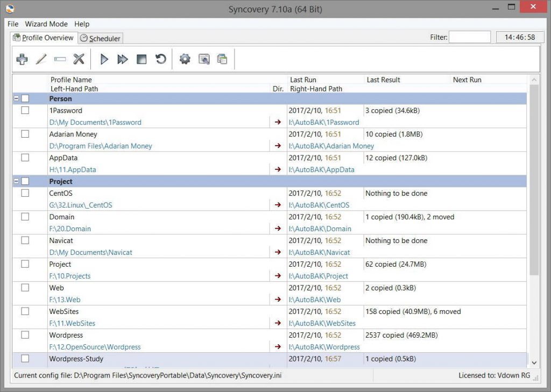Image resolution: width=551 pixels, height=392 pixels.
Task: Click the Last Result column header
Action: (383, 80)
